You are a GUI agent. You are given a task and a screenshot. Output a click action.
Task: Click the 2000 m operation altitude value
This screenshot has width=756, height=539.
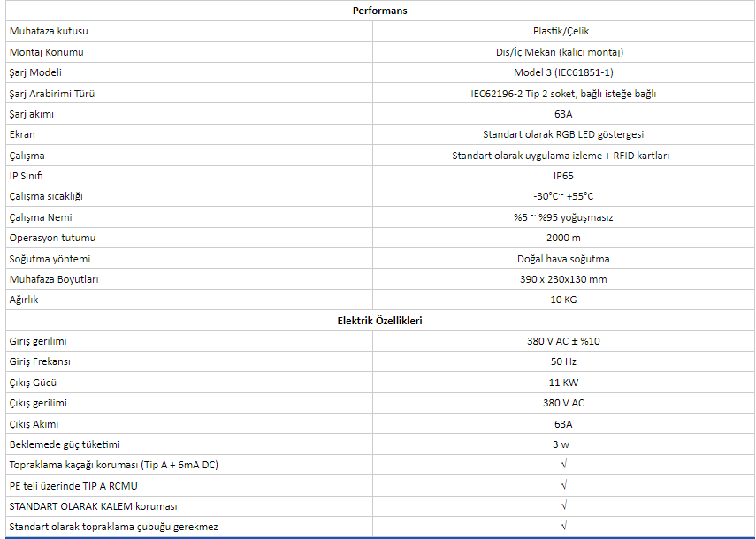(563, 238)
